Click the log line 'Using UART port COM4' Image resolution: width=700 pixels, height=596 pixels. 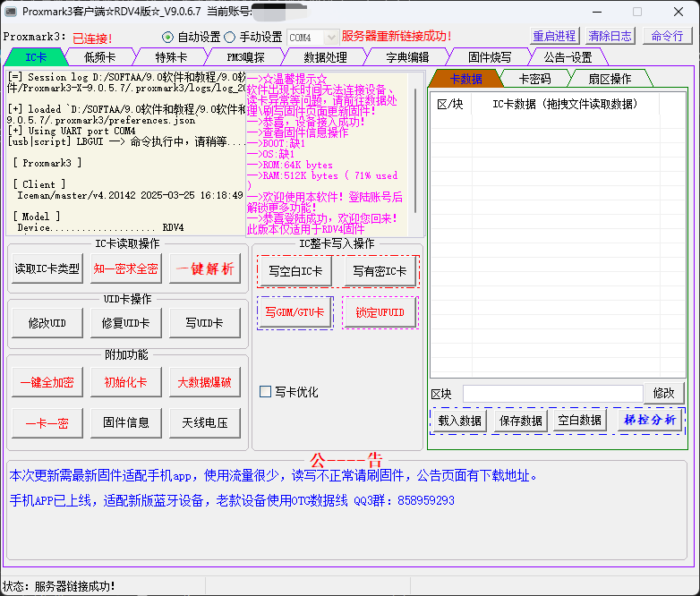(72, 131)
